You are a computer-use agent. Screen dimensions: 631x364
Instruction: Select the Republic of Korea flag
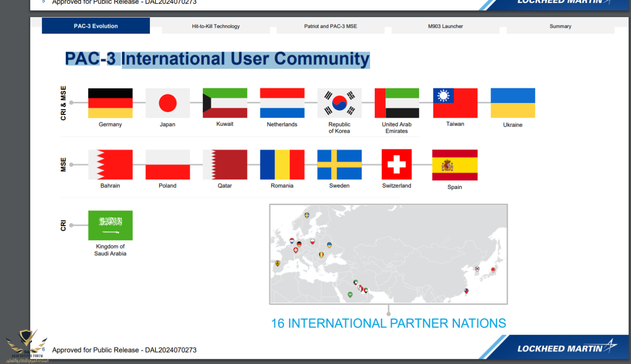pyautogui.click(x=339, y=103)
